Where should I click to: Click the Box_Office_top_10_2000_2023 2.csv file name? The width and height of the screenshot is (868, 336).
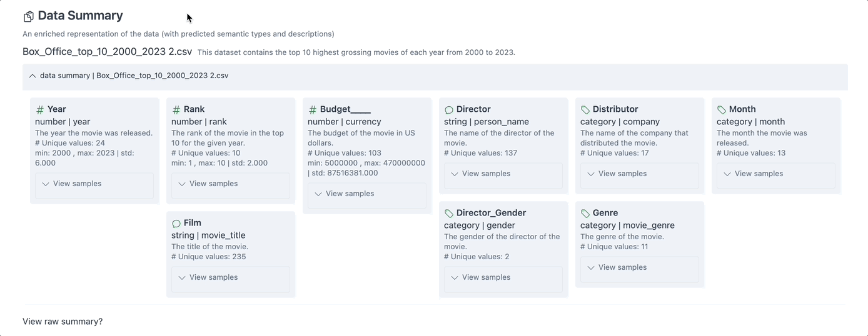(x=107, y=52)
